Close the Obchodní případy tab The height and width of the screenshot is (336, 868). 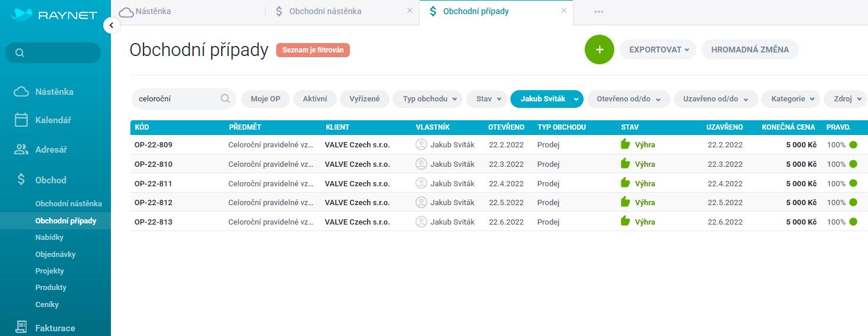click(x=564, y=11)
